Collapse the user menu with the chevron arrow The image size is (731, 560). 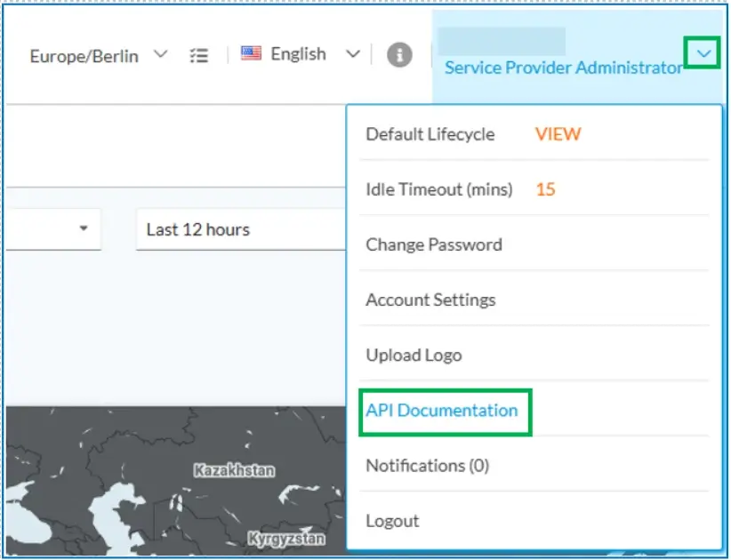coord(703,54)
